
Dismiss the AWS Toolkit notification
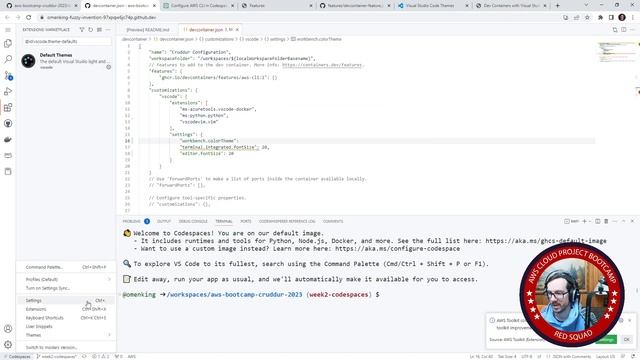pos(630,320)
